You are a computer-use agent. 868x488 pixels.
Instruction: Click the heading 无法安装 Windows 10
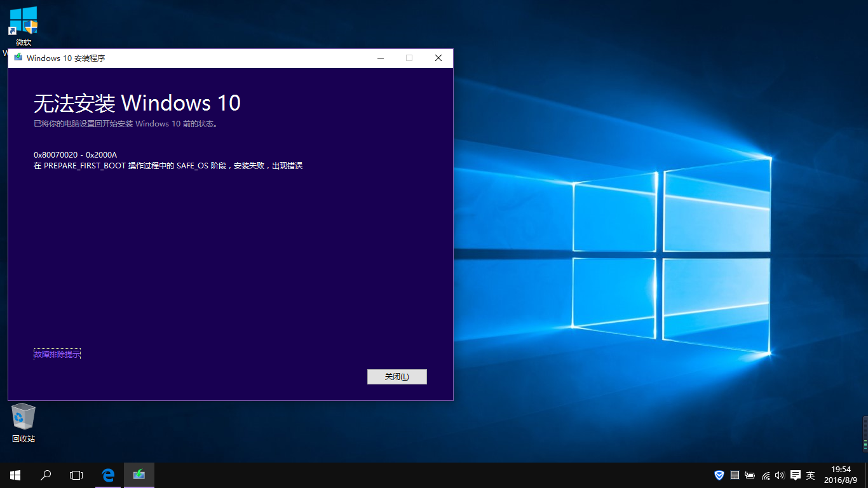(137, 103)
